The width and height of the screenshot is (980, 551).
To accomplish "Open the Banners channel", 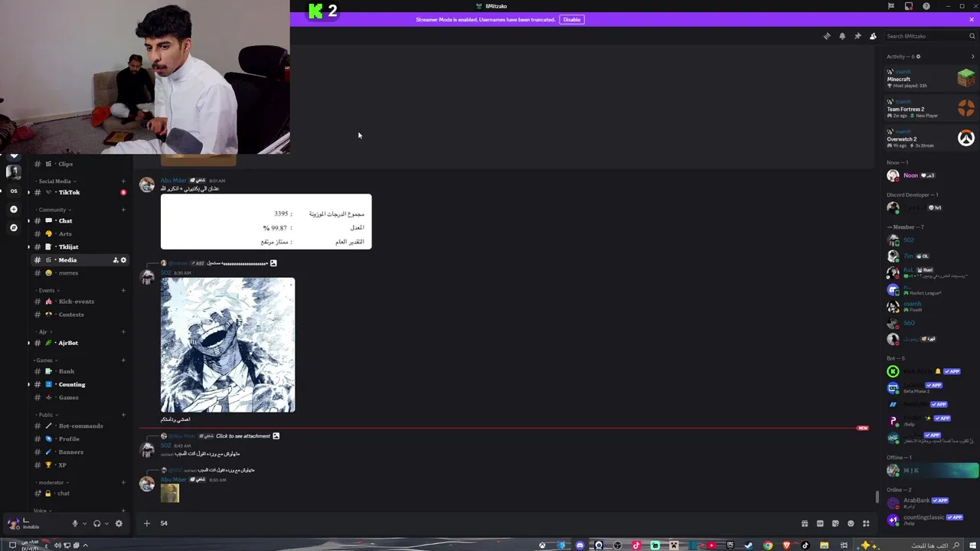I will [80, 452].
